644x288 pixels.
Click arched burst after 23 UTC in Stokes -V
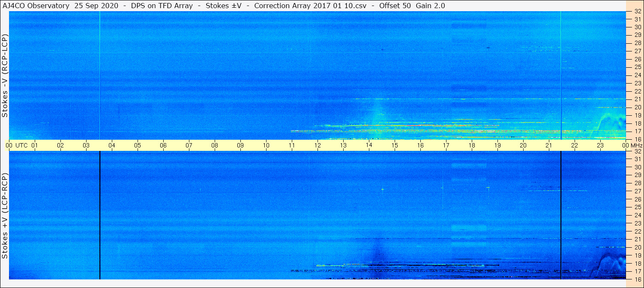[x=608, y=126]
